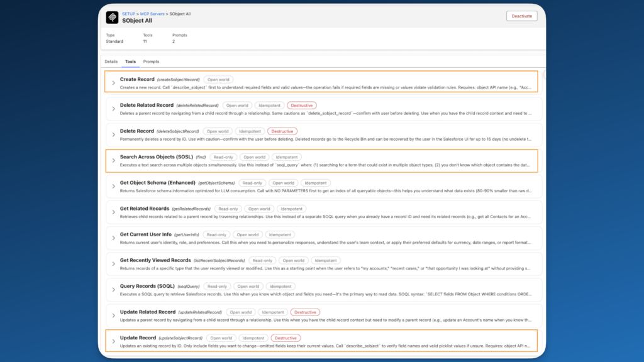Open the Prompts tab
Image resolution: width=644 pixels, height=362 pixels.
(x=151, y=62)
